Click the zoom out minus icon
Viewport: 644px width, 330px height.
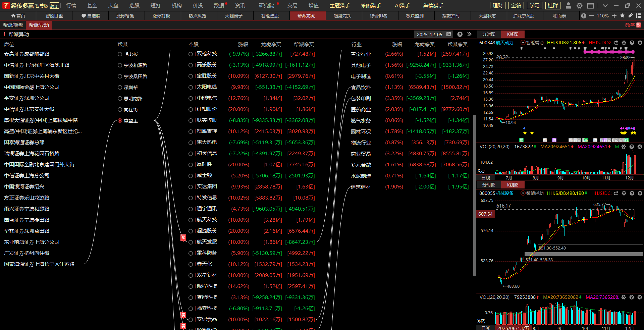[591, 16]
